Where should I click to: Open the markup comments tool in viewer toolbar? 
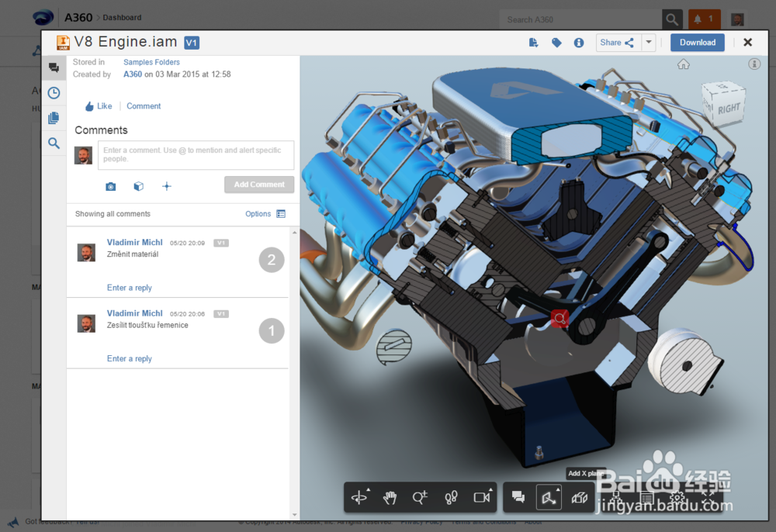coord(518,497)
